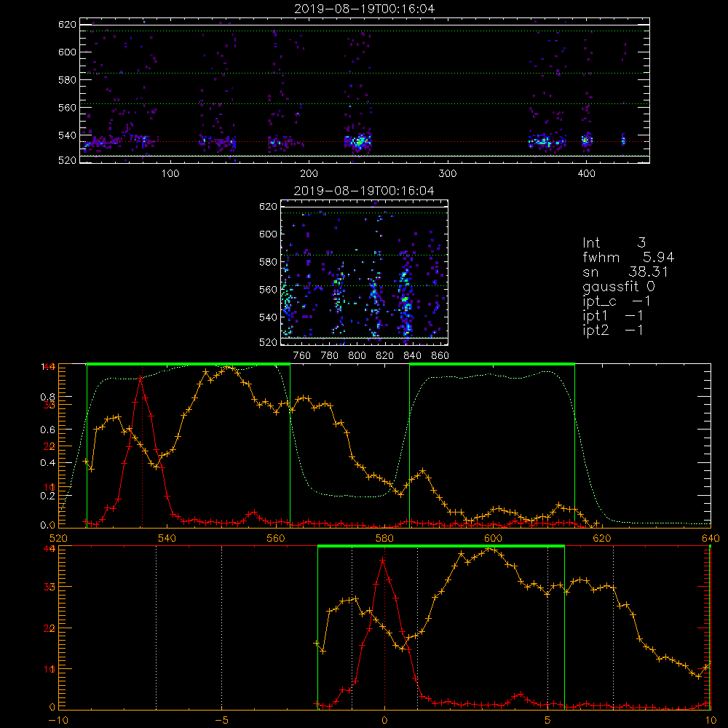Click the 0.8 label on profile plot y-axis
The image size is (728, 728).
(x=48, y=397)
